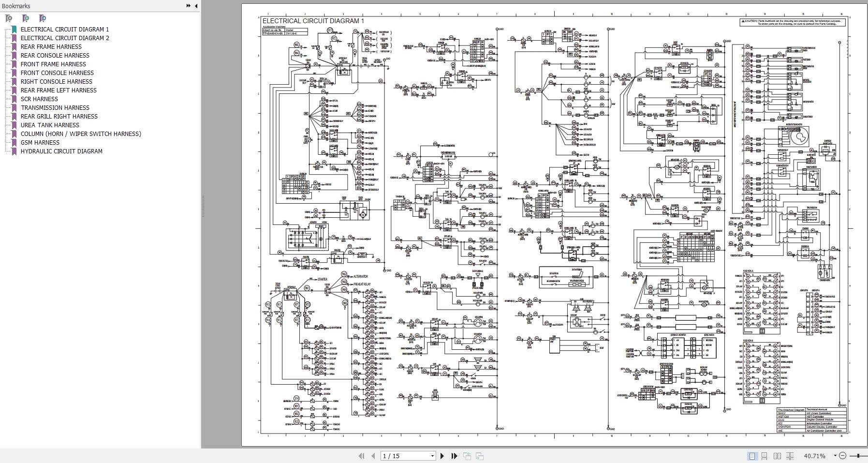The height and width of the screenshot is (463, 868).
Task: Enable two-page facing layout
Action: 777,456
